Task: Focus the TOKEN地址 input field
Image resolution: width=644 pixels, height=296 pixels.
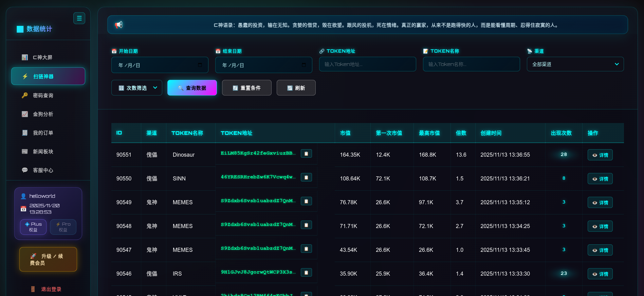Action: click(367, 64)
